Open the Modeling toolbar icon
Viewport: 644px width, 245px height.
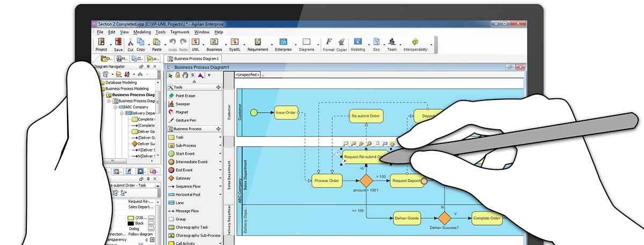point(357,44)
